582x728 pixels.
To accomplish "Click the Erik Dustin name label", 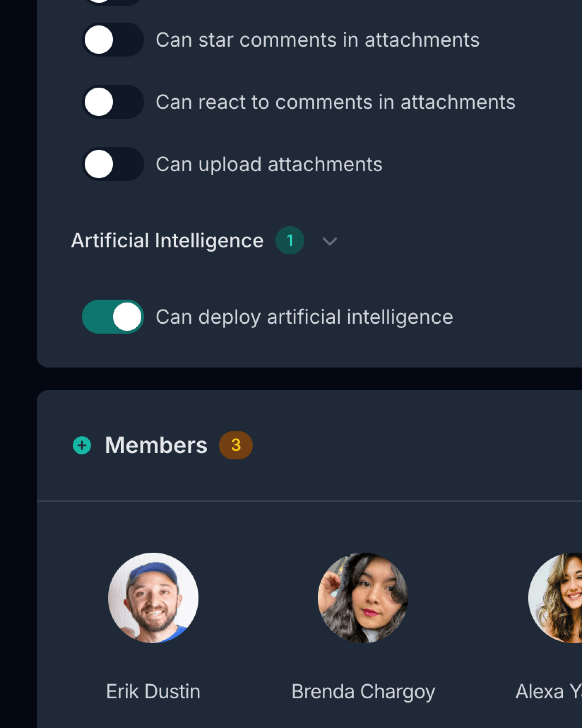I will 153,692.
